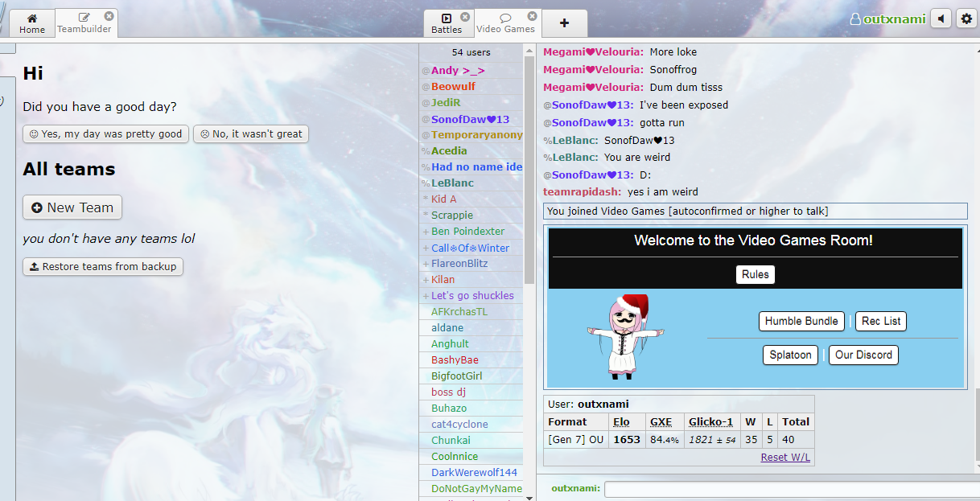Select user Anghult
The image size is (980, 501).
(471, 344)
